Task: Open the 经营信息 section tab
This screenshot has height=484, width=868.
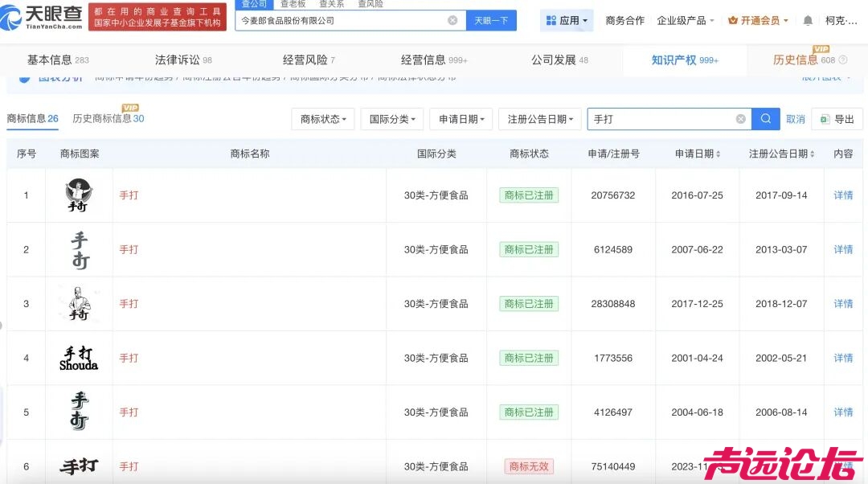Action: point(434,59)
